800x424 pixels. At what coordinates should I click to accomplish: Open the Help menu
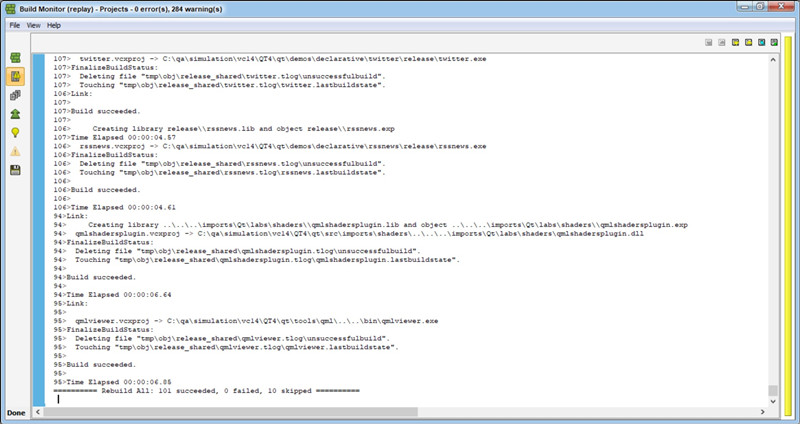[54, 24]
